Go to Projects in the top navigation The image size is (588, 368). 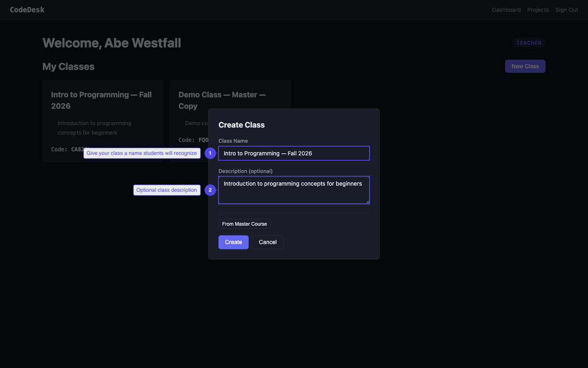pyautogui.click(x=538, y=10)
